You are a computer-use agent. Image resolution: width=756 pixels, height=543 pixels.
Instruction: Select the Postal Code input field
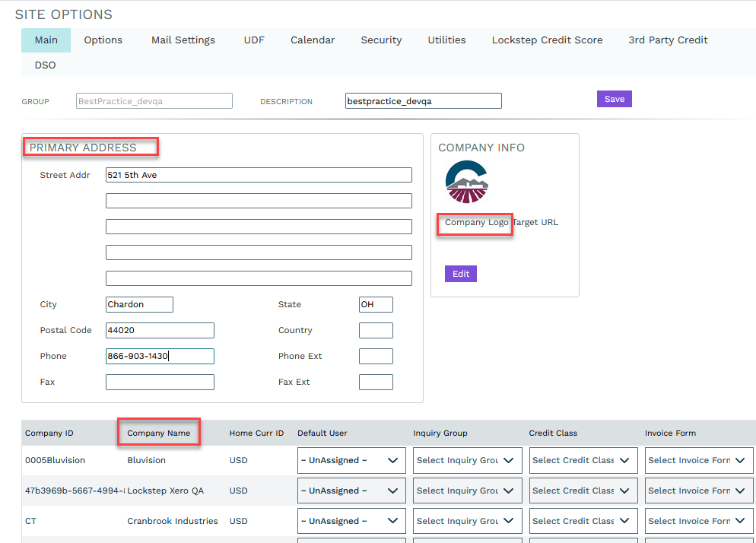160,330
